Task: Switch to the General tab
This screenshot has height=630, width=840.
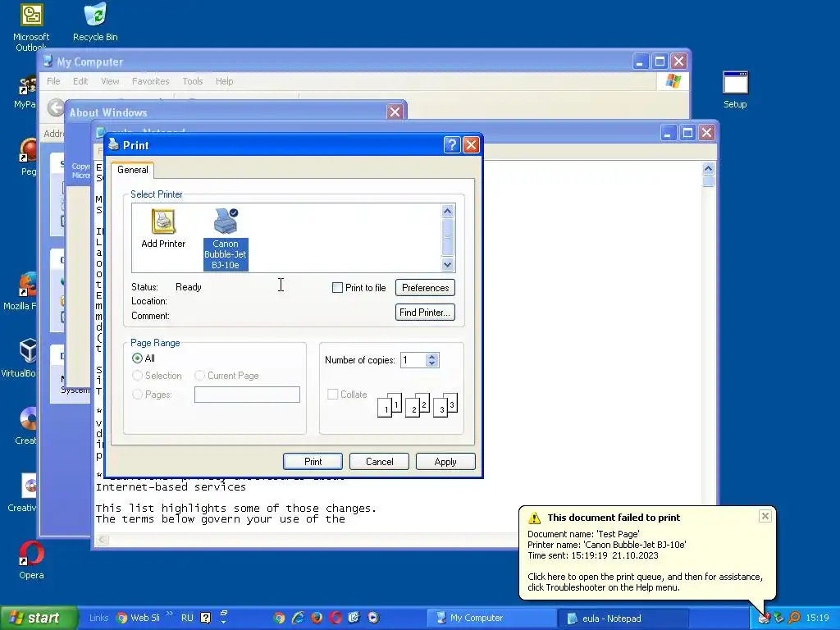Action: click(x=132, y=170)
